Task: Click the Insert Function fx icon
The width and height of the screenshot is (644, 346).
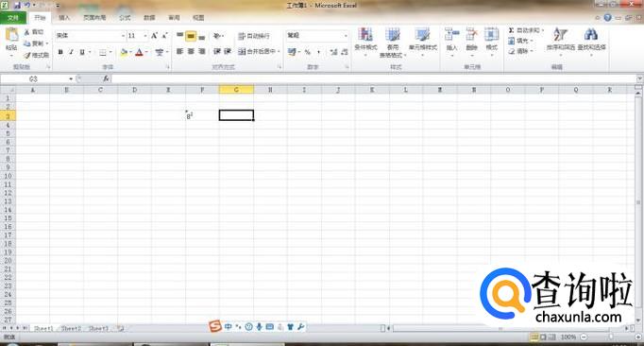Action: 106,78
